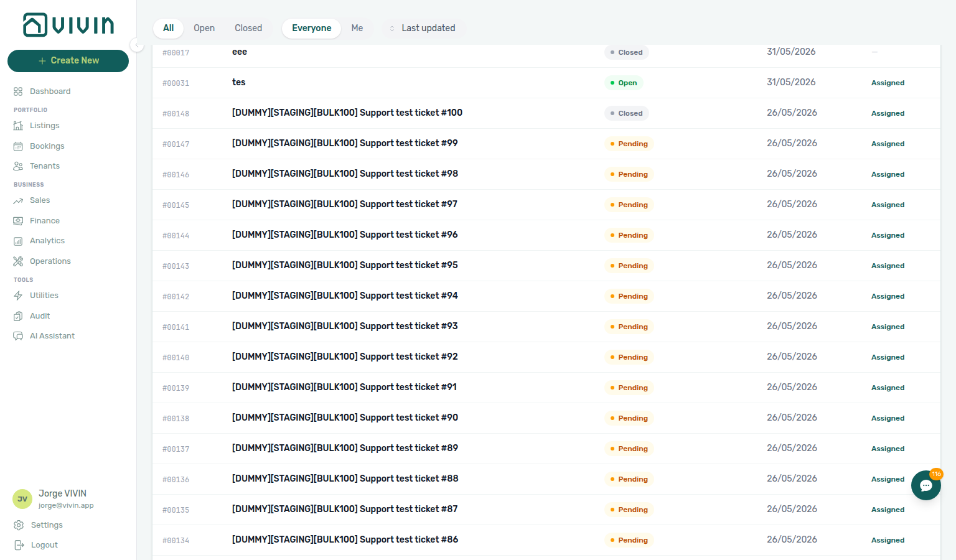The width and height of the screenshot is (956, 560).
Task: Click the AI Assistant chat icon
Action: pos(18,336)
